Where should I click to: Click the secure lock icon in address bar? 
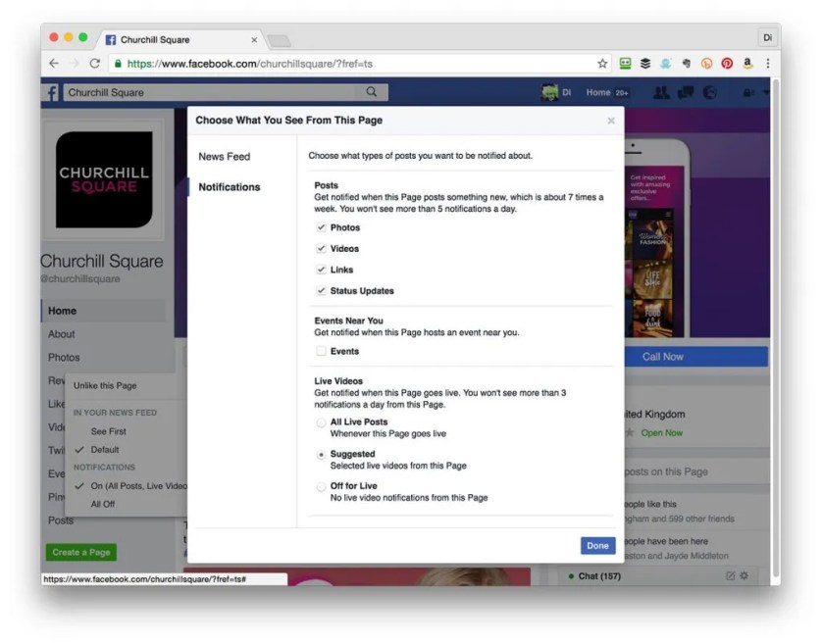click(x=118, y=64)
